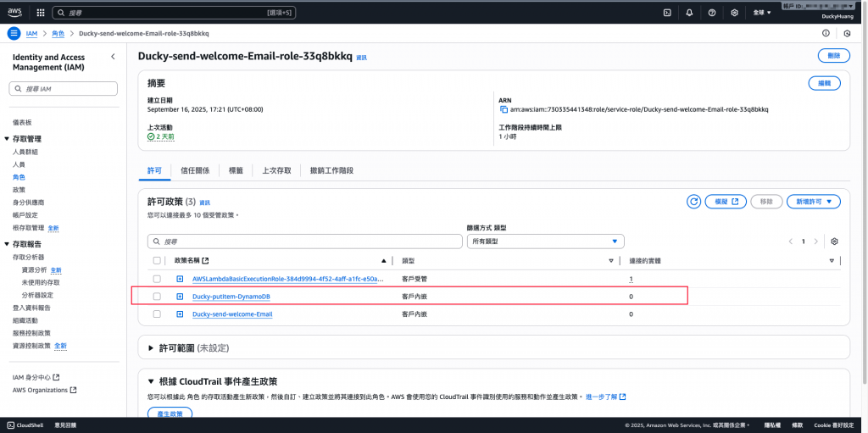Open the 所有類型 filter dropdown

click(x=546, y=241)
